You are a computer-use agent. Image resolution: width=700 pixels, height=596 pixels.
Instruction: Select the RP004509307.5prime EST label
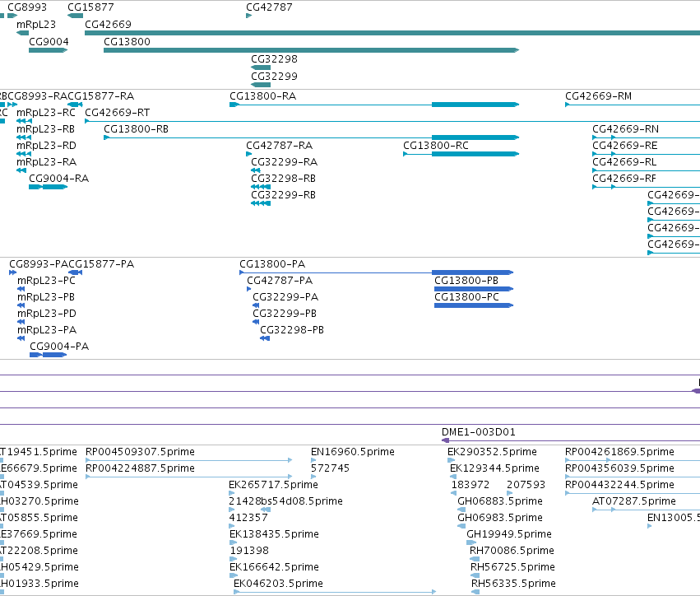tap(140, 452)
